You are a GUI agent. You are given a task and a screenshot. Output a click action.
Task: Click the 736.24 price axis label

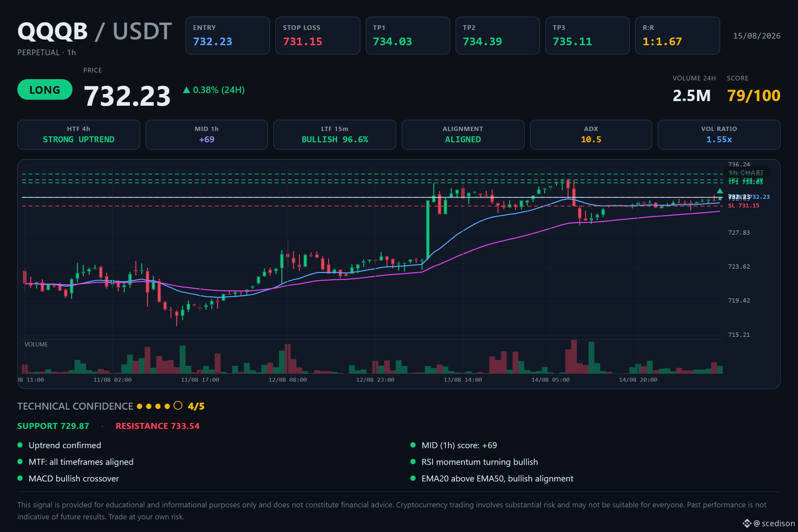[739, 165]
